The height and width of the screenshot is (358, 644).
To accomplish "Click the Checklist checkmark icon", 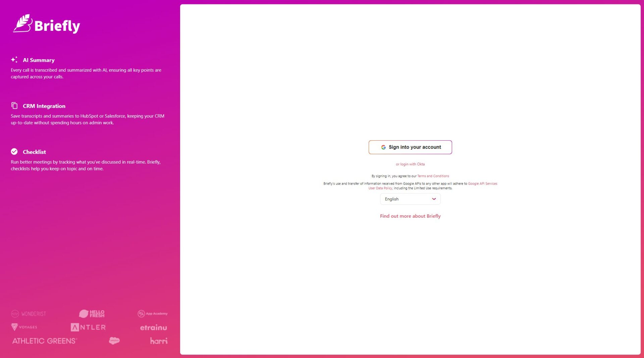I will pos(14,152).
